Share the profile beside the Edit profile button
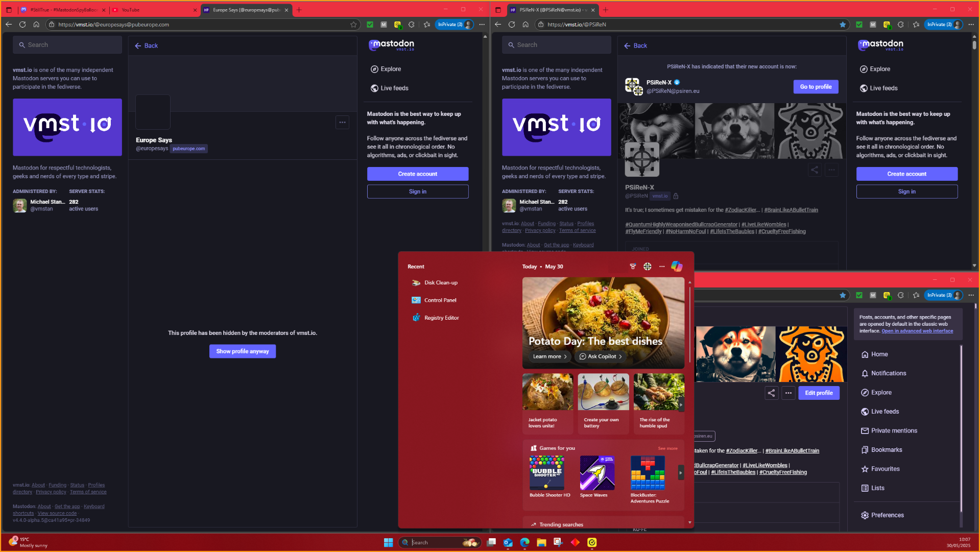 [771, 393]
